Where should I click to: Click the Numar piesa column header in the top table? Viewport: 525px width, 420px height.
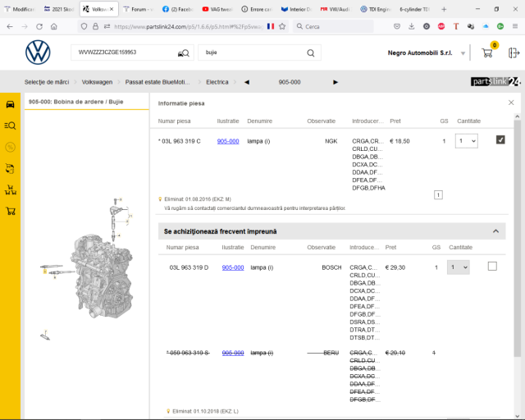(x=174, y=121)
